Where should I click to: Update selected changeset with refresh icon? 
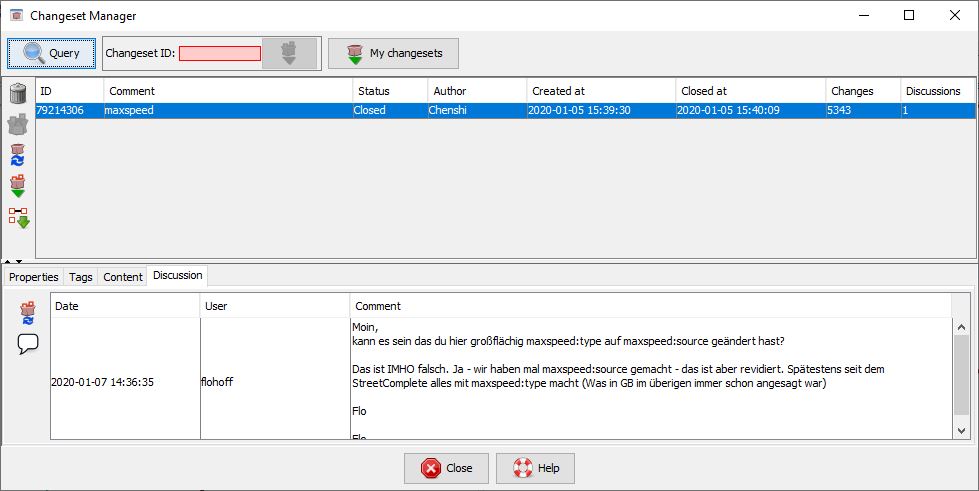click(18, 155)
